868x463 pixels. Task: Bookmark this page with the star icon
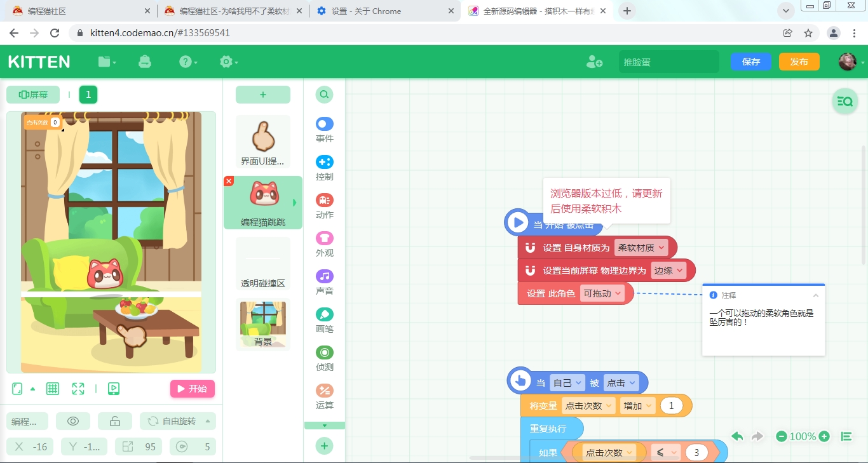(808, 33)
